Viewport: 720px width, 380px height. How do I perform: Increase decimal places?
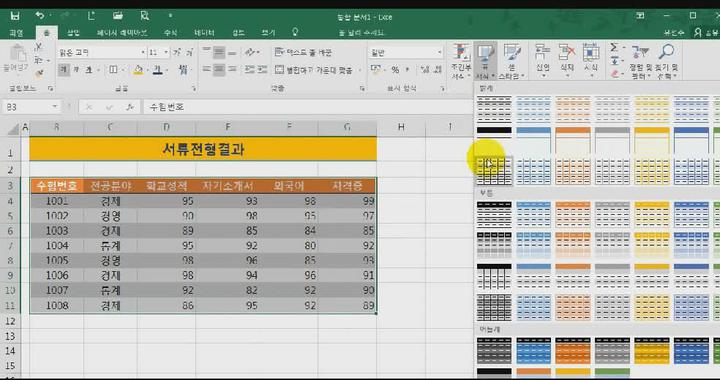pyautogui.click(x=424, y=70)
